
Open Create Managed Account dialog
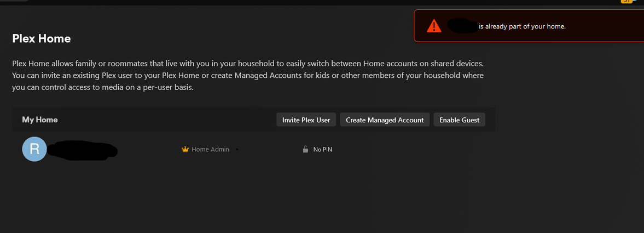coord(385,120)
